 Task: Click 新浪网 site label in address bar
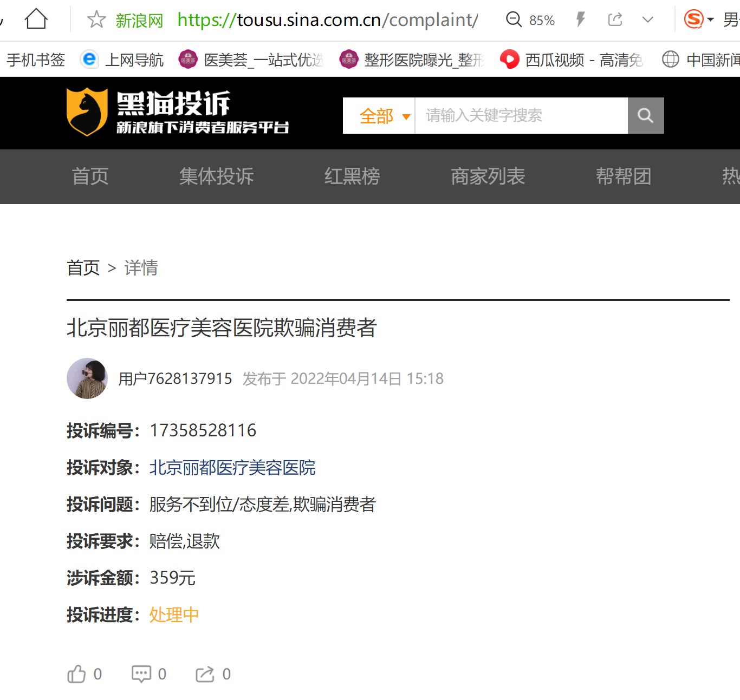coord(139,21)
